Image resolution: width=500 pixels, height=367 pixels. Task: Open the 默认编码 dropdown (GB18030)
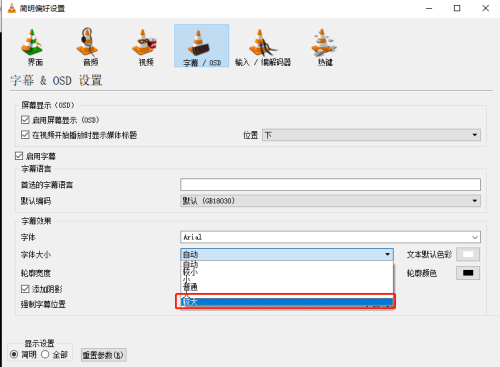[x=330, y=201]
